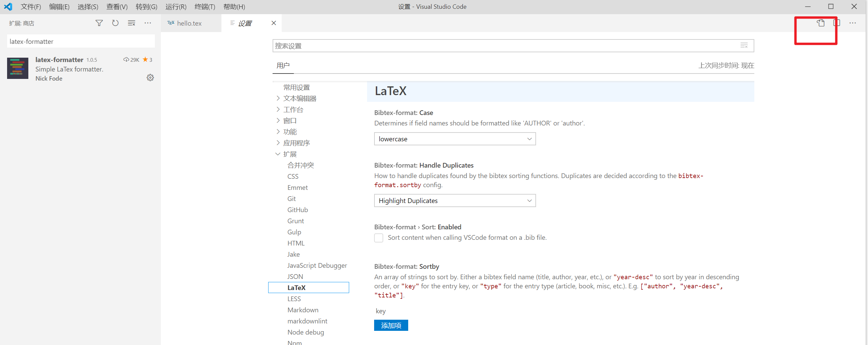Select Git in settings tree

click(x=291, y=199)
